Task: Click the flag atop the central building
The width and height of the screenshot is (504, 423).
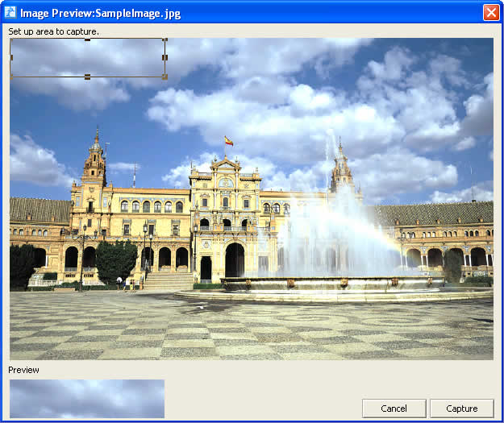Action: pos(228,141)
